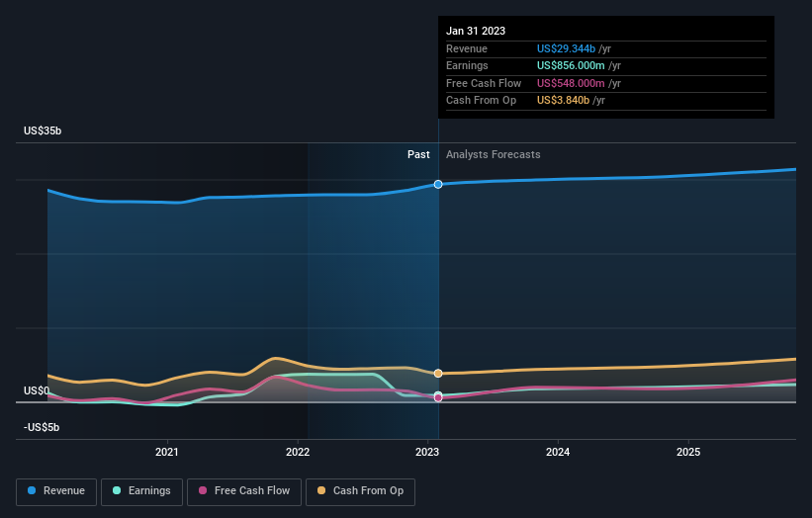812x518 pixels.
Task: Click the Analysts Forecasts label
Action: point(493,155)
